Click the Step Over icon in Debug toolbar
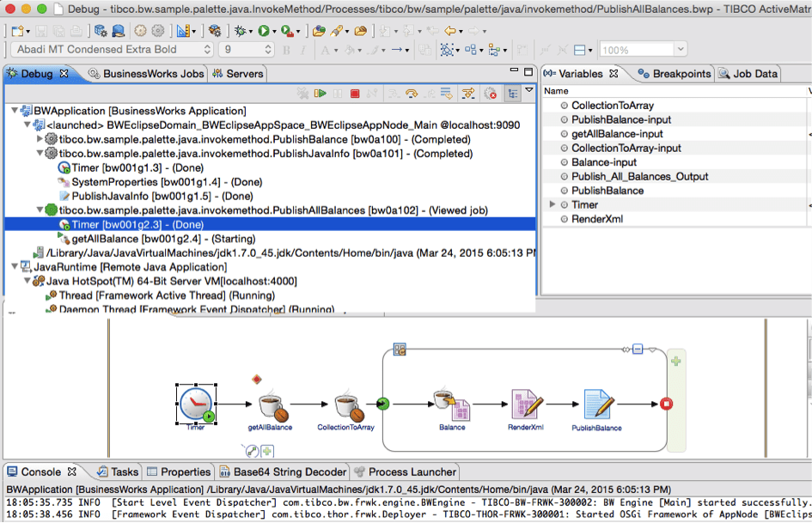 pyautogui.click(x=412, y=94)
